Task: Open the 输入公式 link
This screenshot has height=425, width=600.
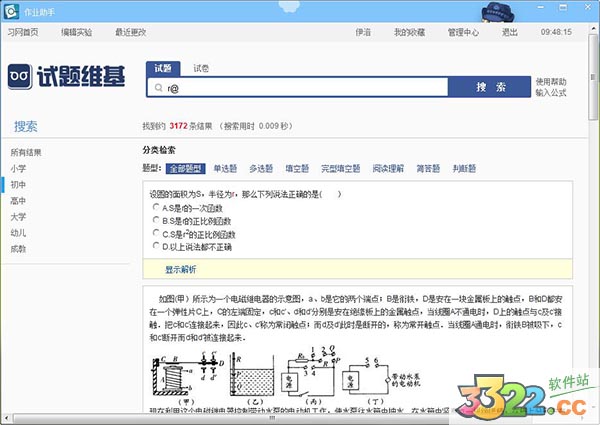Action: click(x=551, y=92)
